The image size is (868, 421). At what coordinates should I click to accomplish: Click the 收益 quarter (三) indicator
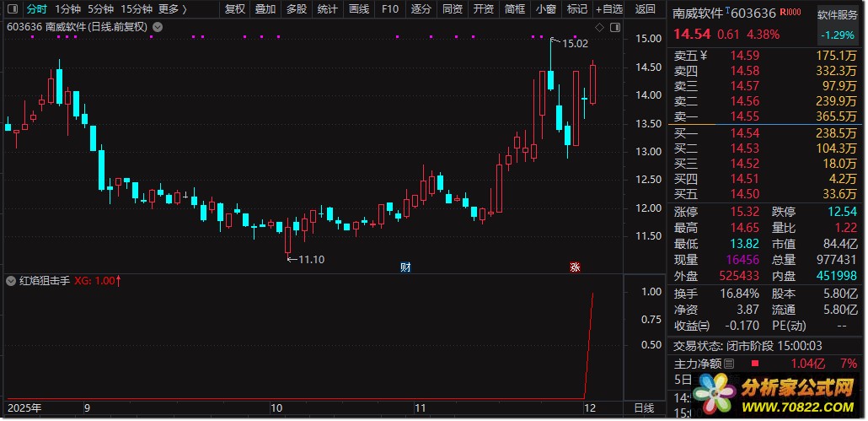(704, 326)
